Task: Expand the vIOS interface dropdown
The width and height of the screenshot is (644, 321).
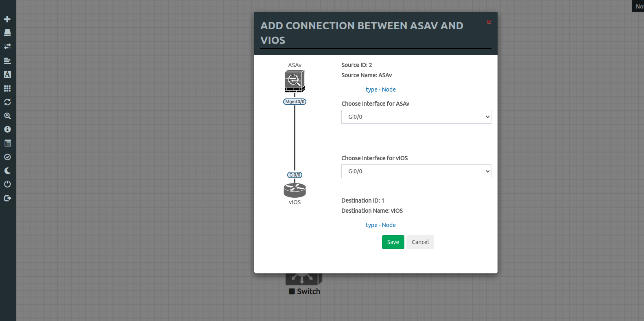Action: click(416, 171)
